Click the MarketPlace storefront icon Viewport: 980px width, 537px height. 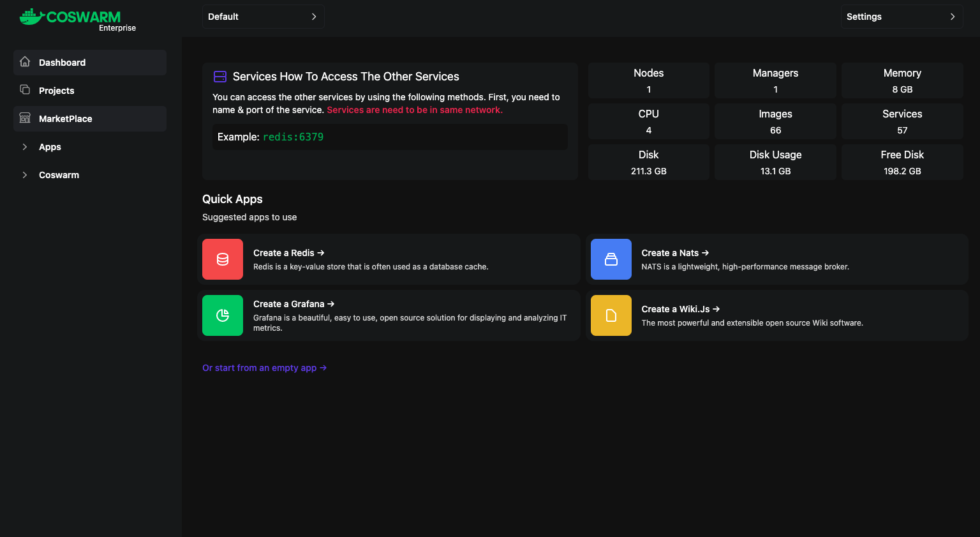click(25, 117)
